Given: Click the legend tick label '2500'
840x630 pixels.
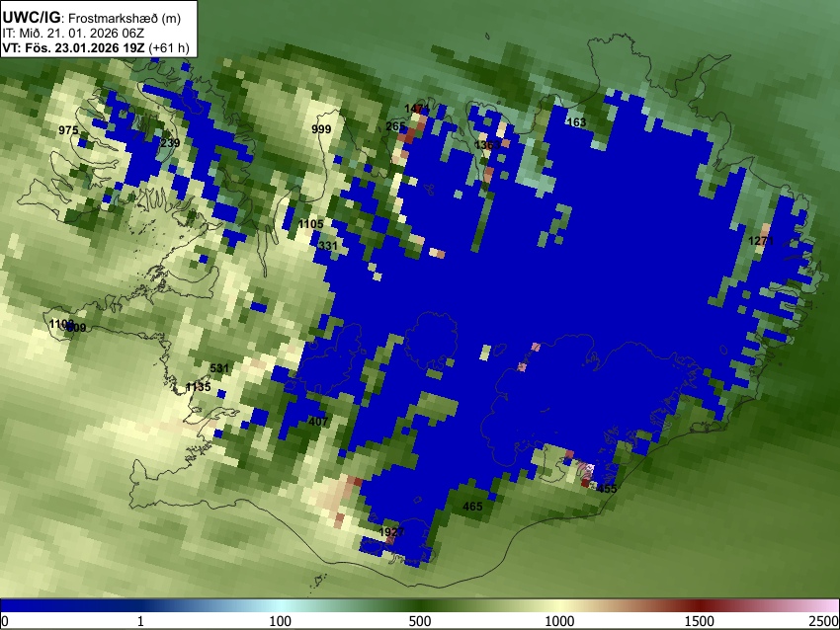Looking at the screenshot, I should 824,621.
